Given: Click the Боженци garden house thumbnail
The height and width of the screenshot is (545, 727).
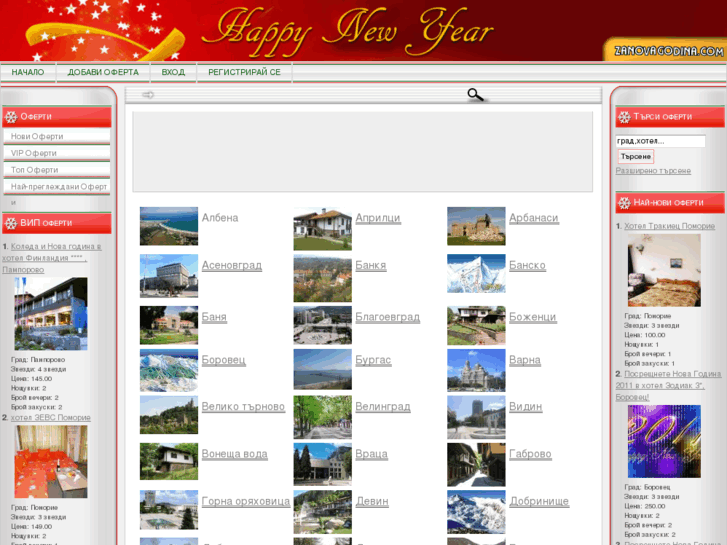Looking at the screenshot, I should click(x=476, y=325).
